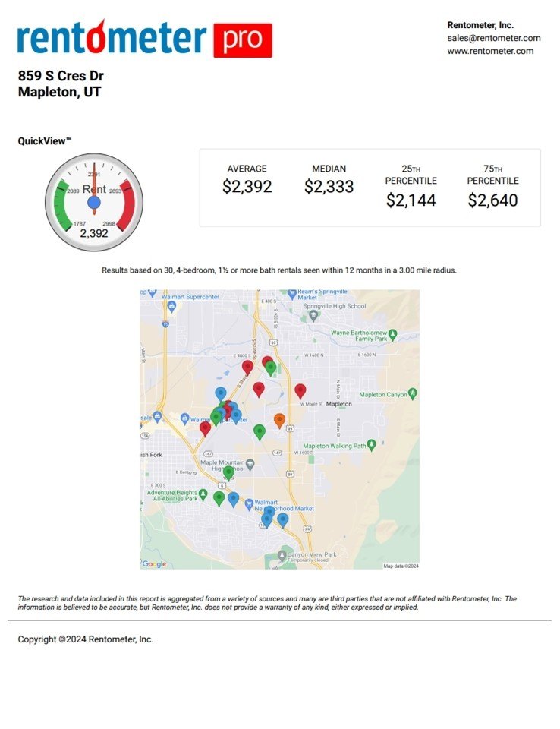Select the Median $2,333 value
This screenshot has width=560, height=729.
[x=329, y=187]
